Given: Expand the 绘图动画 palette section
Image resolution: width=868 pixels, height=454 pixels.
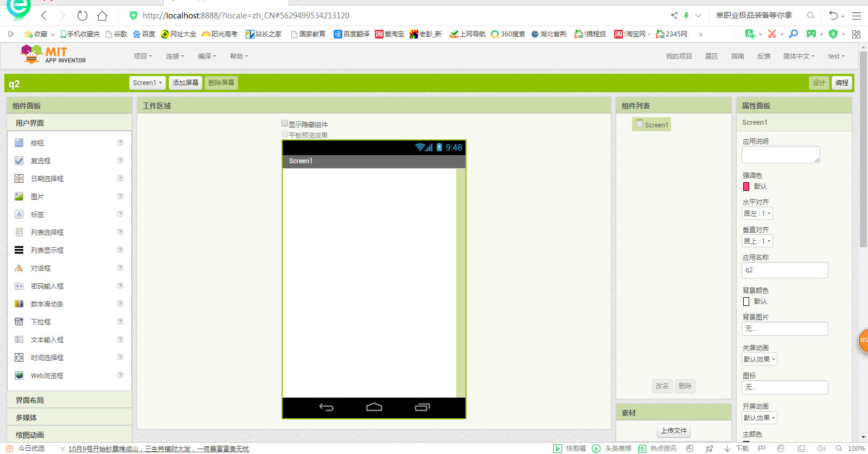Looking at the screenshot, I should click(x=69, y=434).
